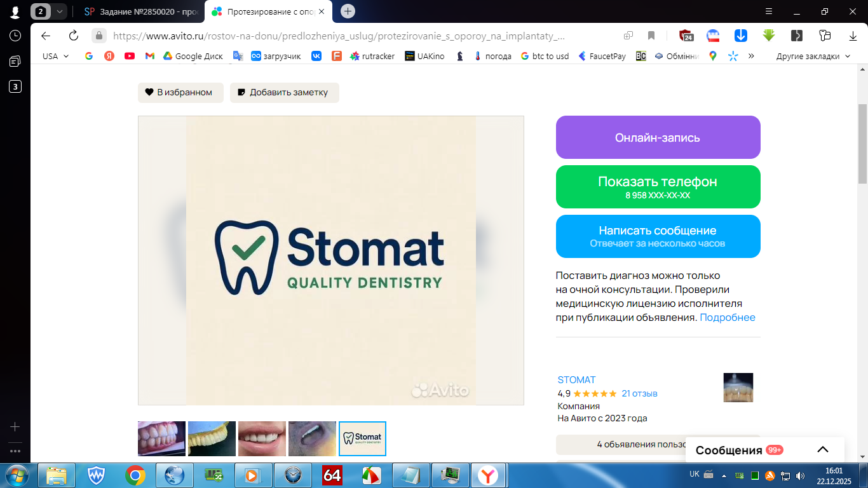
Task: Open the загрузчик bookmark
Action: 276,56
